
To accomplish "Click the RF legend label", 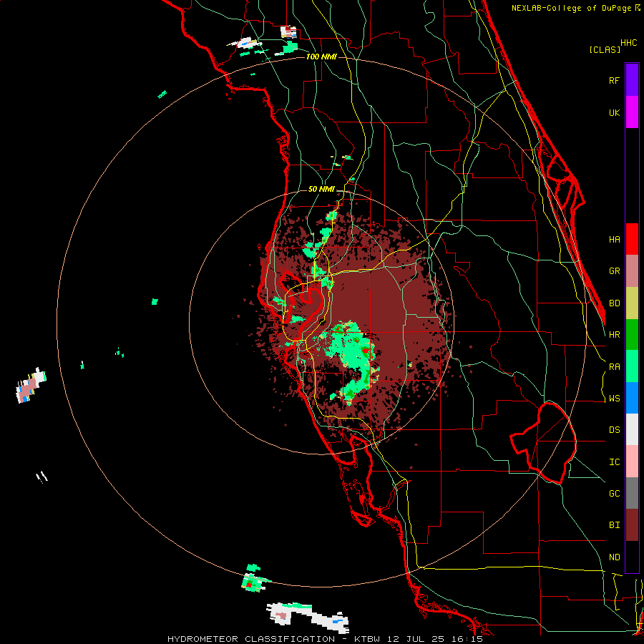I will pos(614,80).
